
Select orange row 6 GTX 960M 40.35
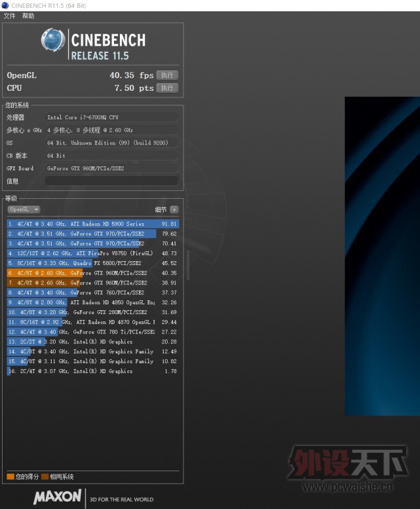tap(93, 273)
